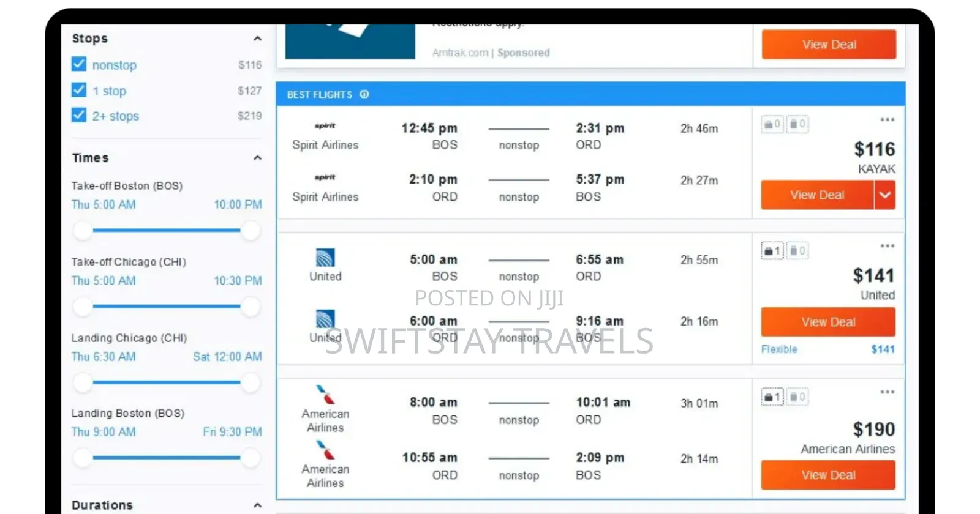Click the 9:16 am arrival time on United return
Image resolution: width=980 pixels, height=514 pixels.
(600, 321)
